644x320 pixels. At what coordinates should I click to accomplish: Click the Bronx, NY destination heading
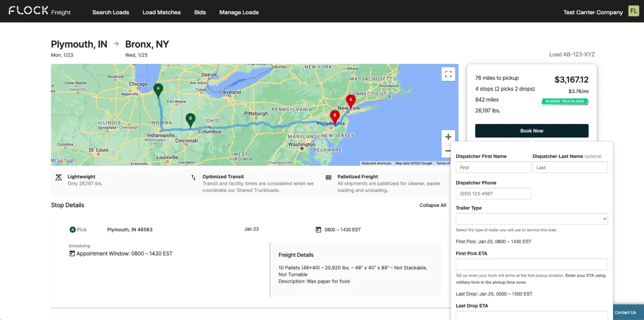tap(147, 44)
